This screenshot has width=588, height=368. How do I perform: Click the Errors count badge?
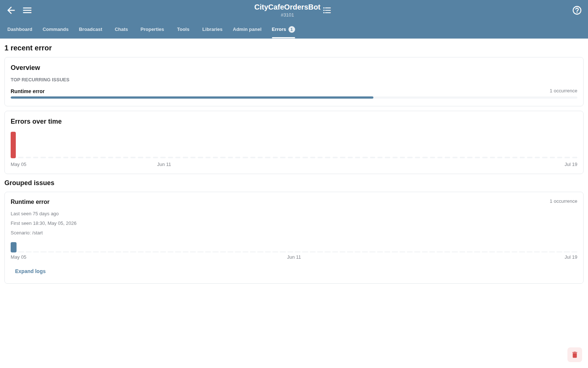[x=292, y=29]
